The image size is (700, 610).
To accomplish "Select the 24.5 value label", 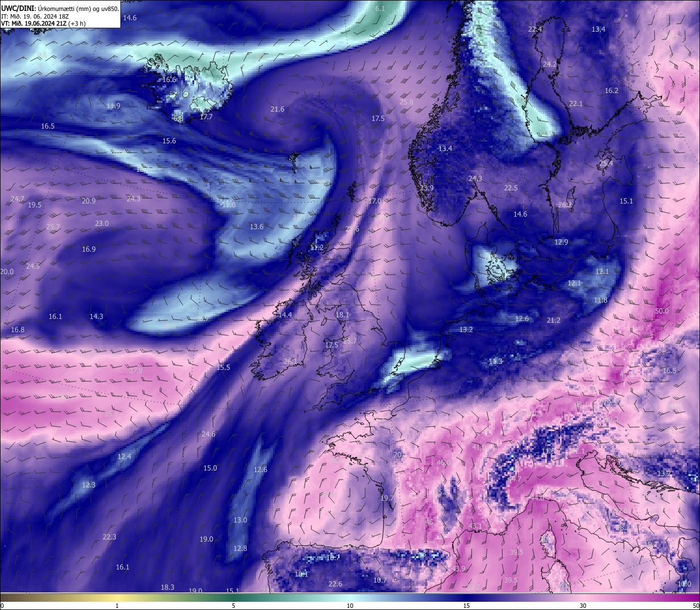I will coord(33,266).
